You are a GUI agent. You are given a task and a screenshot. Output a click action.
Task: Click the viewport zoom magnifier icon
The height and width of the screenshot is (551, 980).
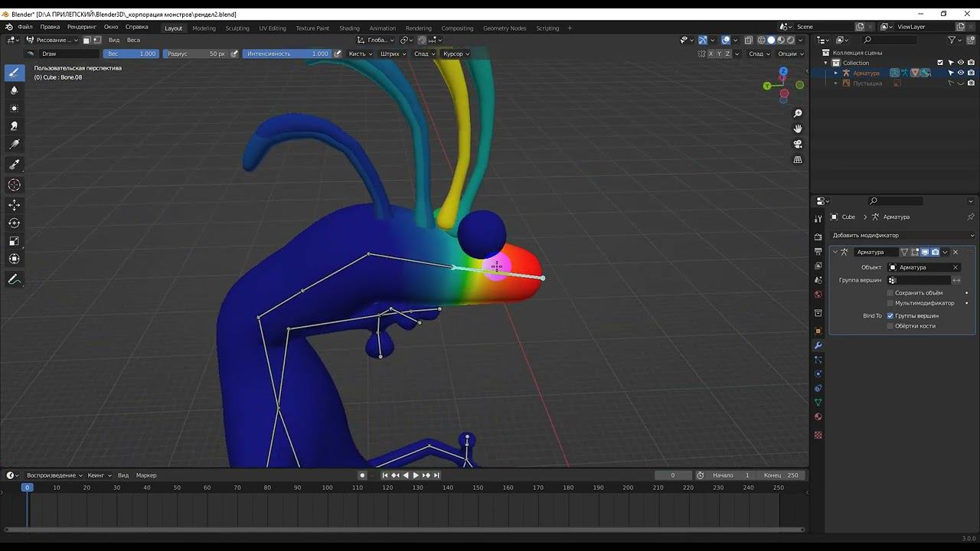[x=798, y=113]
